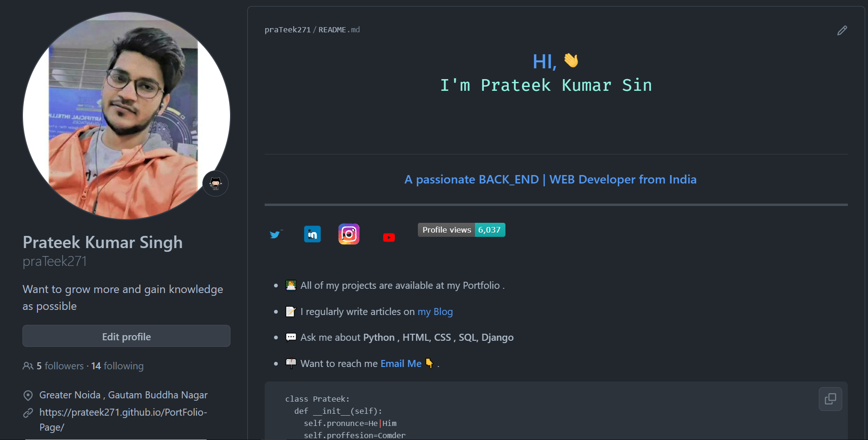Click Greater Noida location text
Image resolution: width=868 pixels, height=440 pixels.
123,395
